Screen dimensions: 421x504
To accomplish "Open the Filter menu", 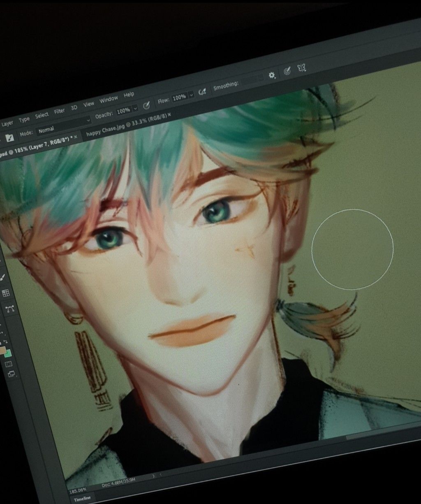I will 59,111.
